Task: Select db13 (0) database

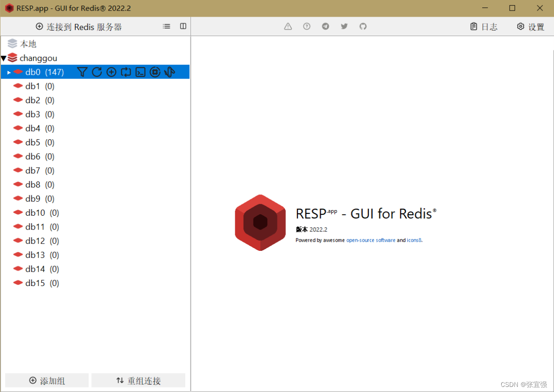Action: 95,255
